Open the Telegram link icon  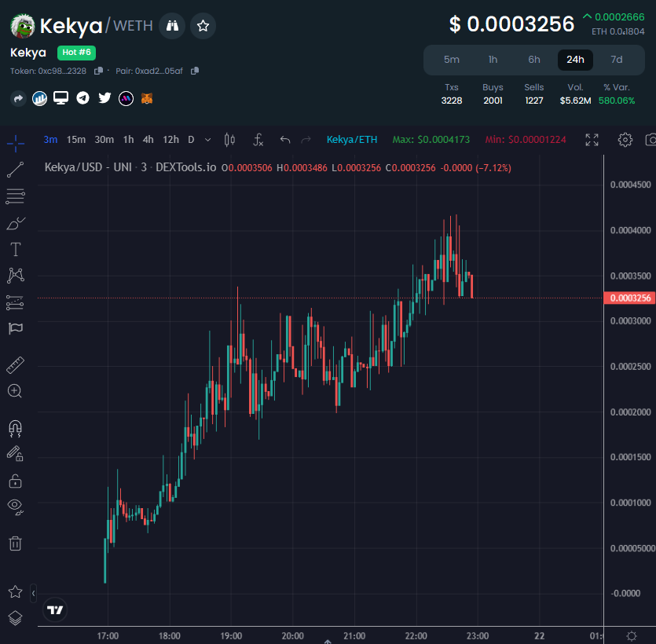(x=82, y=98)
